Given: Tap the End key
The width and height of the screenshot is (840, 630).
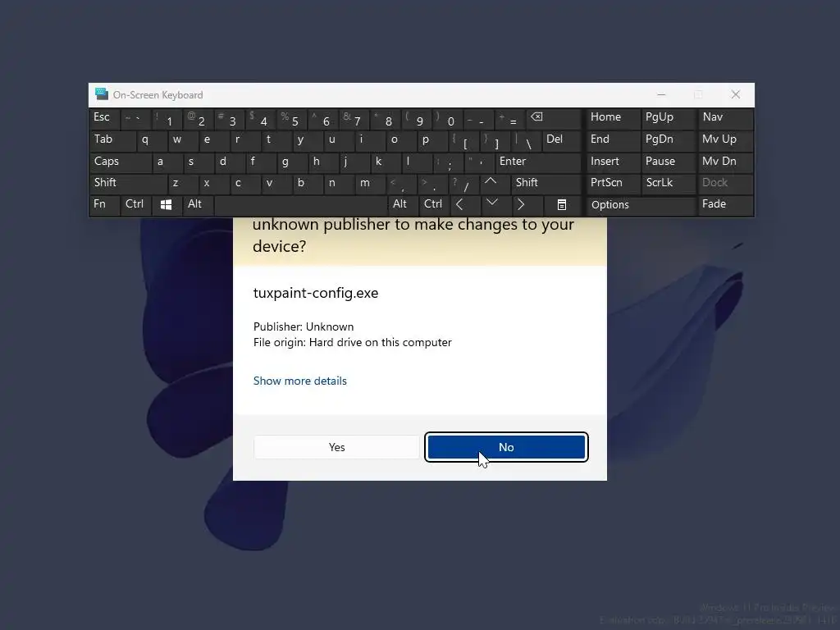Looking at the screenshot, I should pyautogui.click(x=612, y=140).
